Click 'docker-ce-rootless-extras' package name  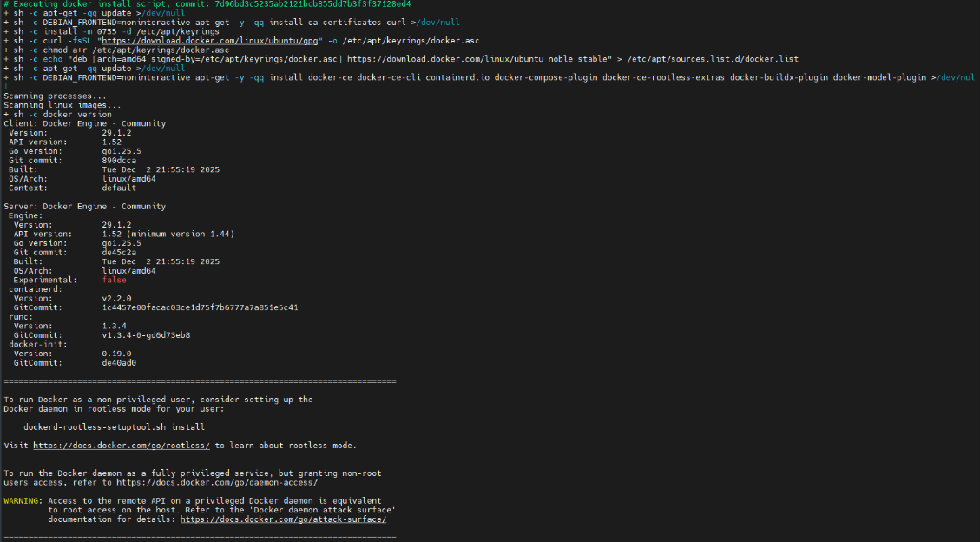point(664,77)
